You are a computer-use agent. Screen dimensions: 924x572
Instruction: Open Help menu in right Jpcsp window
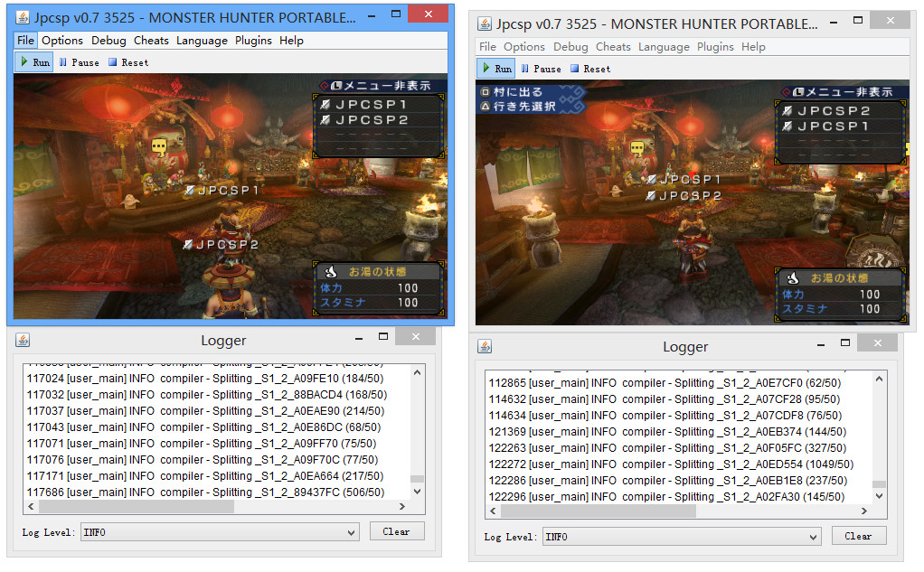[753, 47]
